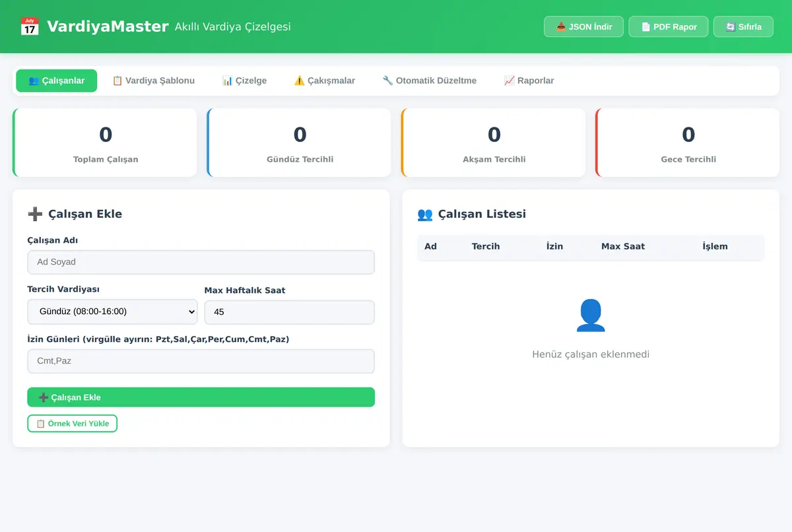Screen dimensions: 792x532
Task: Click the calendar logo icon beside VardiyaMaster
Action: click(30, 26)
